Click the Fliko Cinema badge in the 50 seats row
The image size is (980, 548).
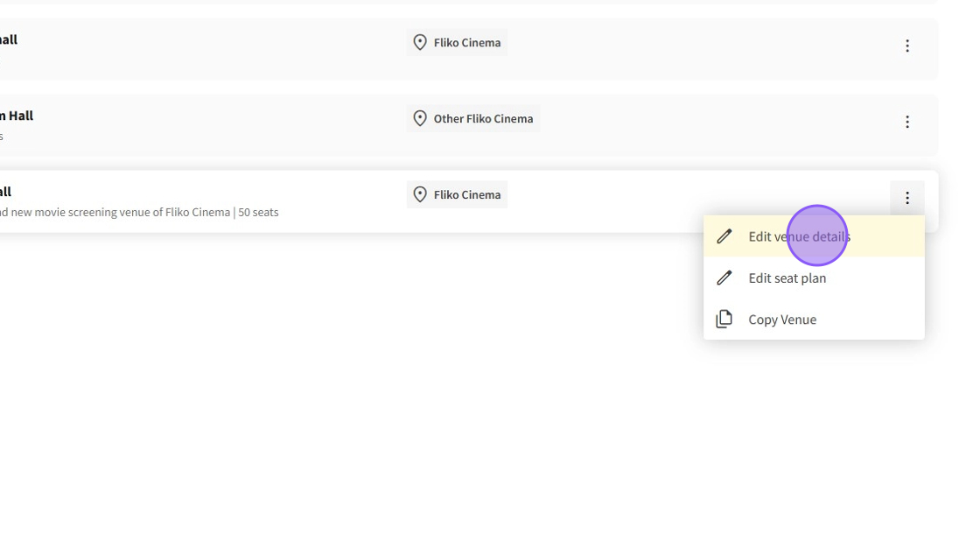pos(466,195)
